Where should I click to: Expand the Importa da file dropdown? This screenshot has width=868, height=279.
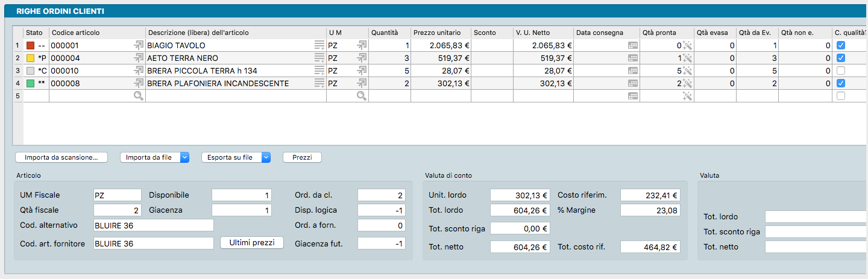[x=185, y=157]
